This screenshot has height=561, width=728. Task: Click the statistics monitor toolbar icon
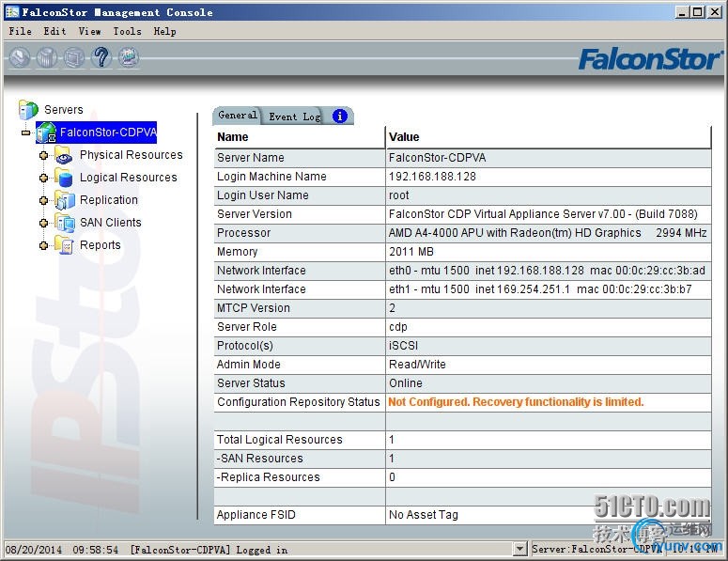(x=129, y=57)
